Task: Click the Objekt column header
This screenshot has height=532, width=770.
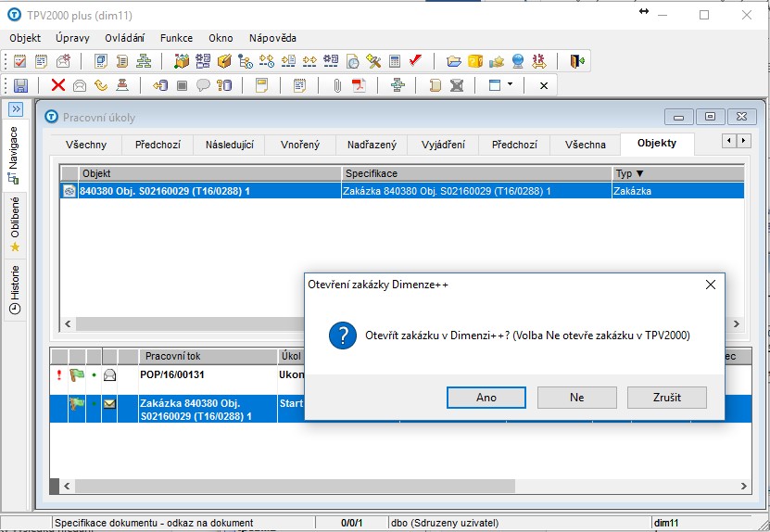Action: click(209, 173)
